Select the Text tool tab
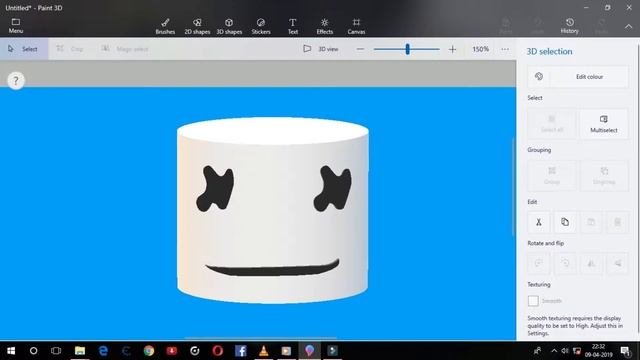This screenshot has height=360, width=640. click(293, 26)
